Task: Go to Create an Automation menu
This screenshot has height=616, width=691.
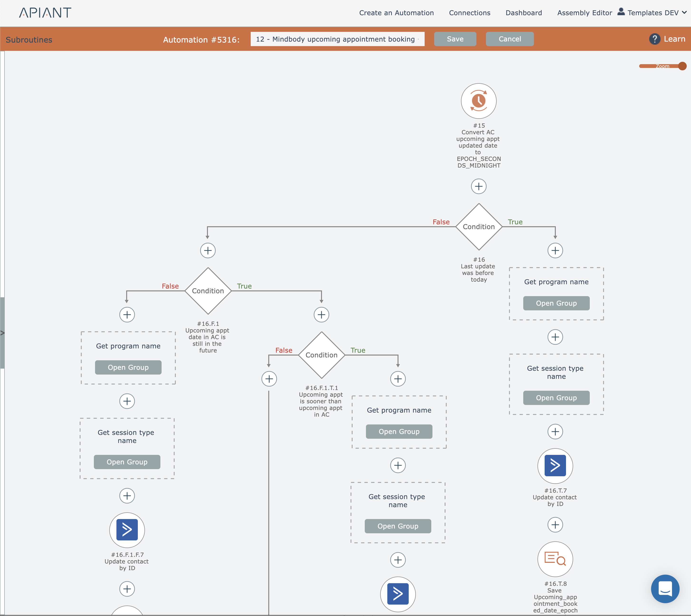Action: (x=396, y=13)
